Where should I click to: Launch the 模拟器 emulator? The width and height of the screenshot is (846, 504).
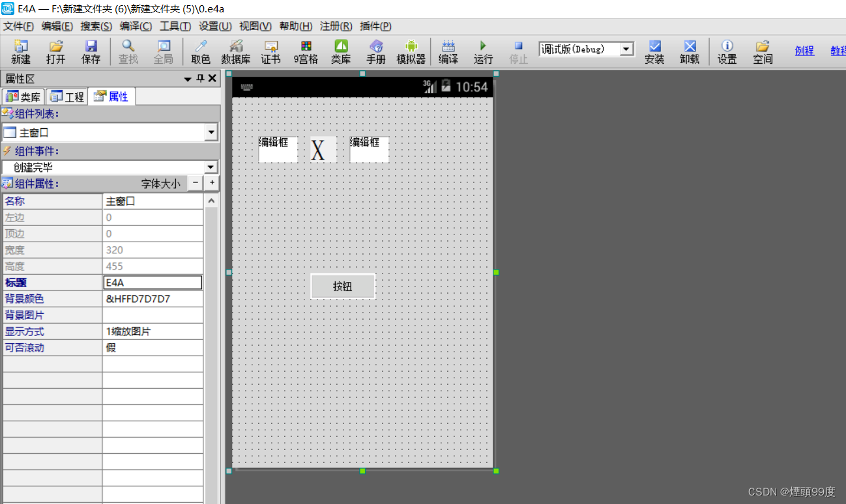(411, 52)
